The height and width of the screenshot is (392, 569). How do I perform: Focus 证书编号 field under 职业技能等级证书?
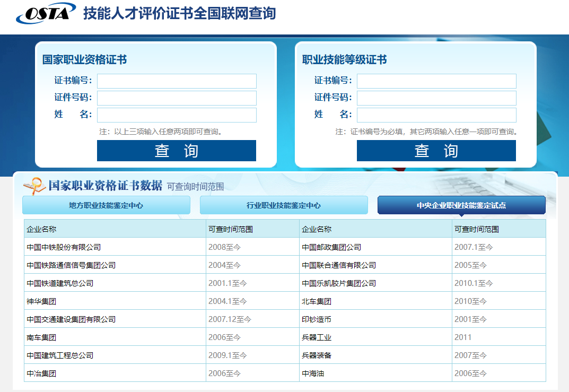(436, 81)
